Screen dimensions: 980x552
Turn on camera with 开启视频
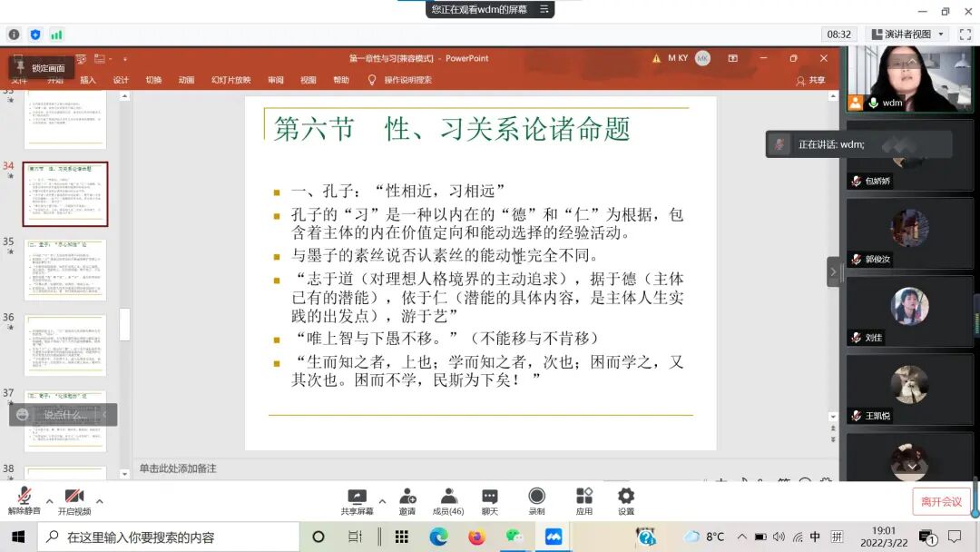coord(74,499)
